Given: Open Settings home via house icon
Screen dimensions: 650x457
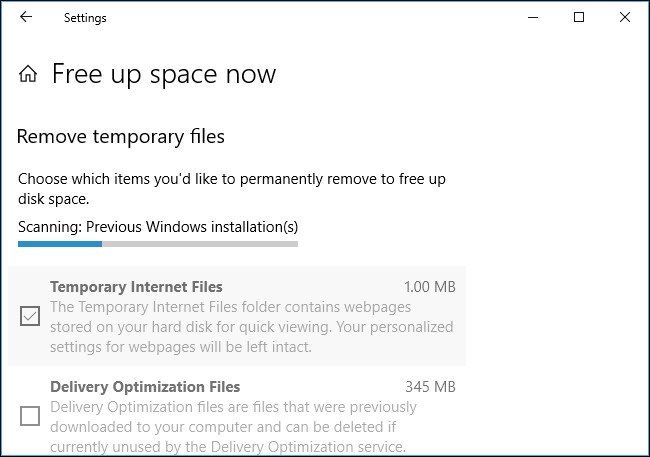Looking at the screenshot, I should [28, 74].
